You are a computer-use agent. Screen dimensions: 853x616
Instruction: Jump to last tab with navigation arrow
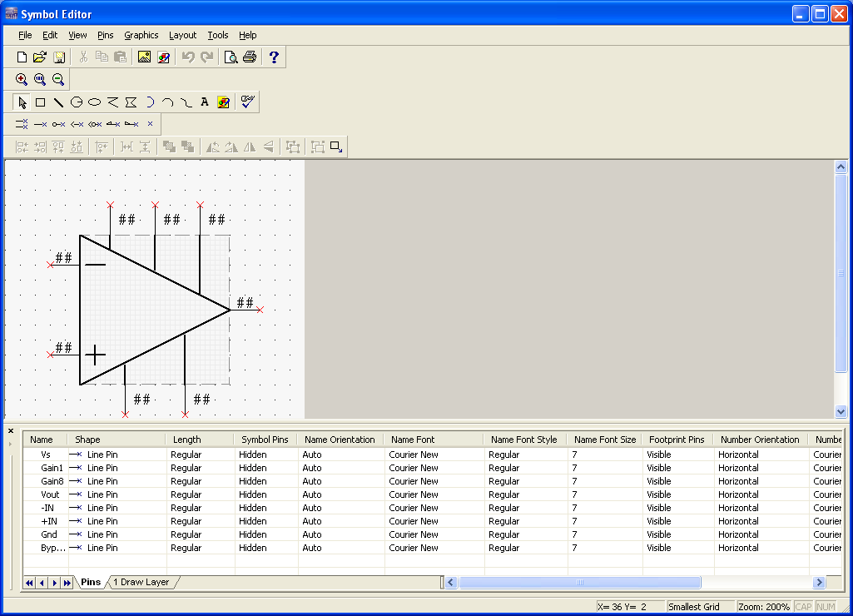67,583
